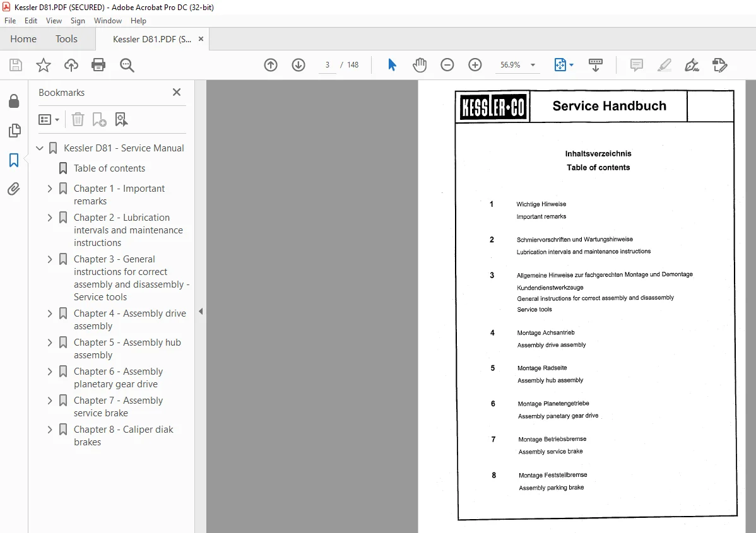Image resolution: width=756 pixels, height=533 pixels.
Task: Add a comment with speech bubble icon
Action: click(x=637, y=65)
